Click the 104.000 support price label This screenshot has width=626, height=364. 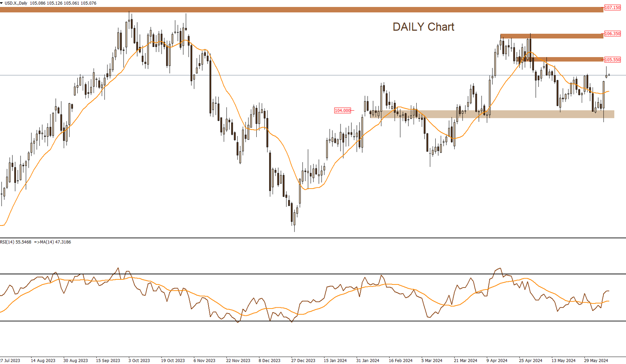pyautogui.click(x=343, y=111)
